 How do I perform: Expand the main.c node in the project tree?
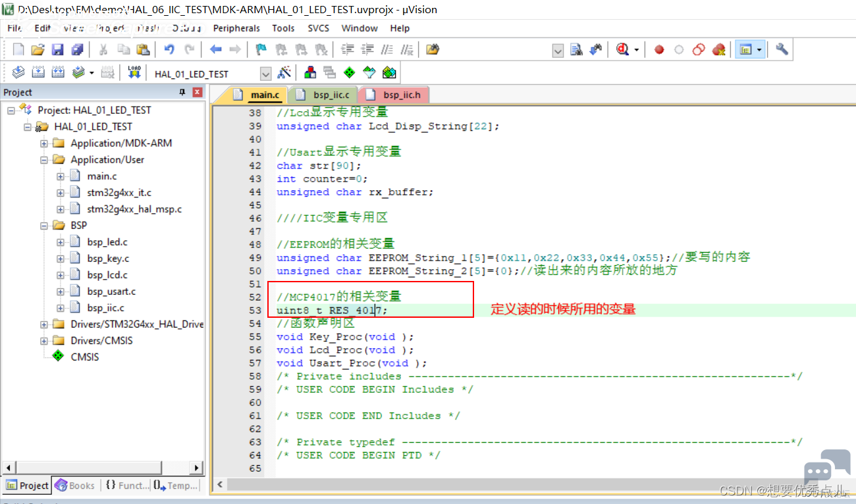60,176
